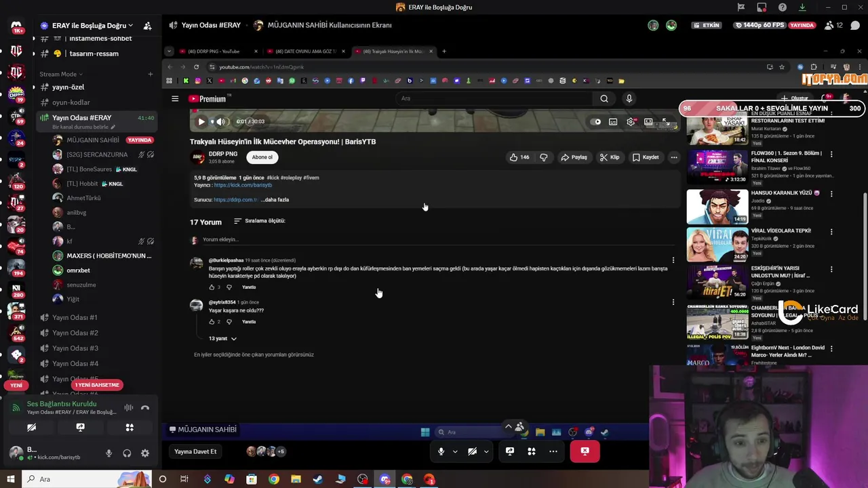
Task: Show member list with 12 members icon
Action: [834, 25]
